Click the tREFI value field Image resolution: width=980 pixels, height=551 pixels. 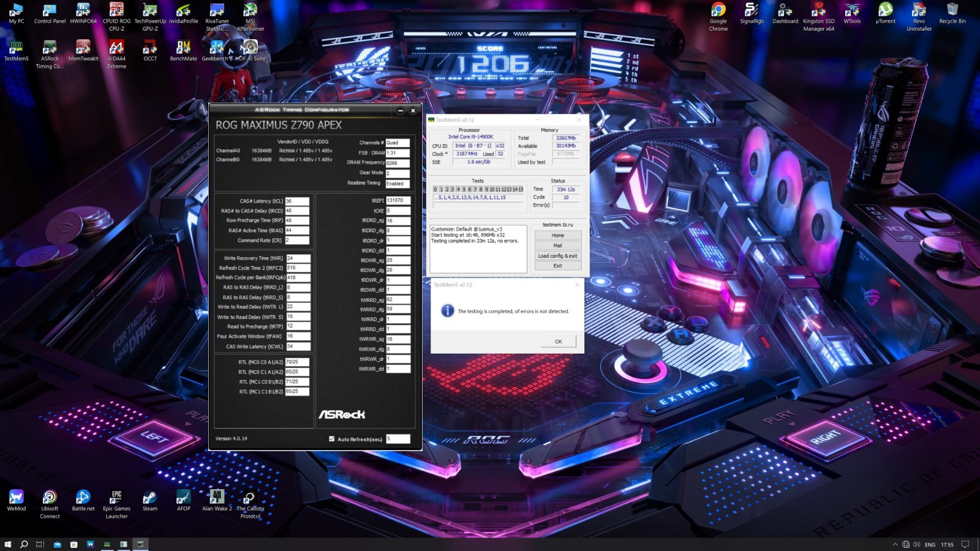click(x=398, y=200)
